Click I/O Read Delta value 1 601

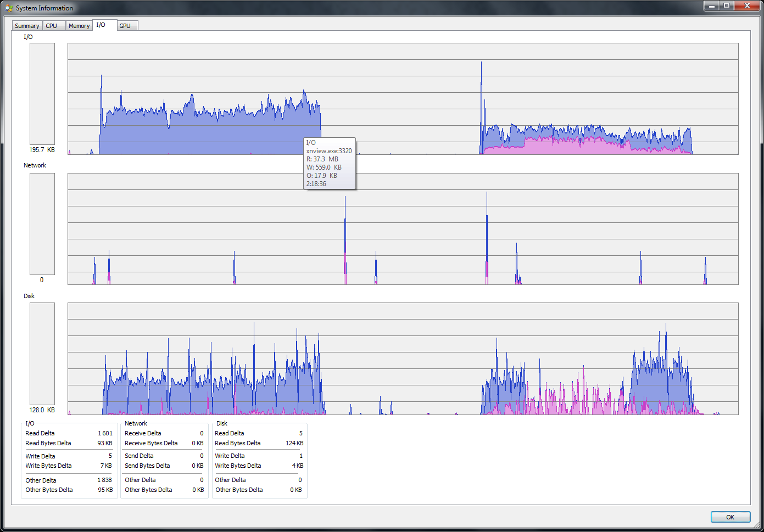pyautogui.click(x=105, y=433)
